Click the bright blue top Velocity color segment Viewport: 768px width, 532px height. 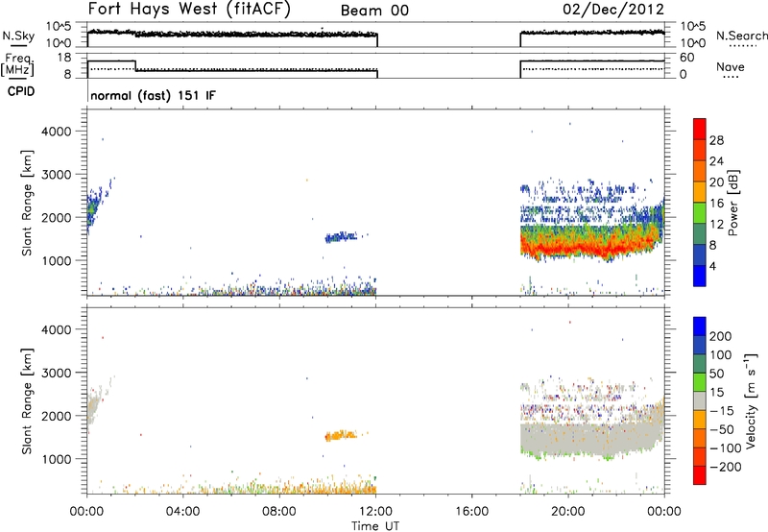(700, 326)
